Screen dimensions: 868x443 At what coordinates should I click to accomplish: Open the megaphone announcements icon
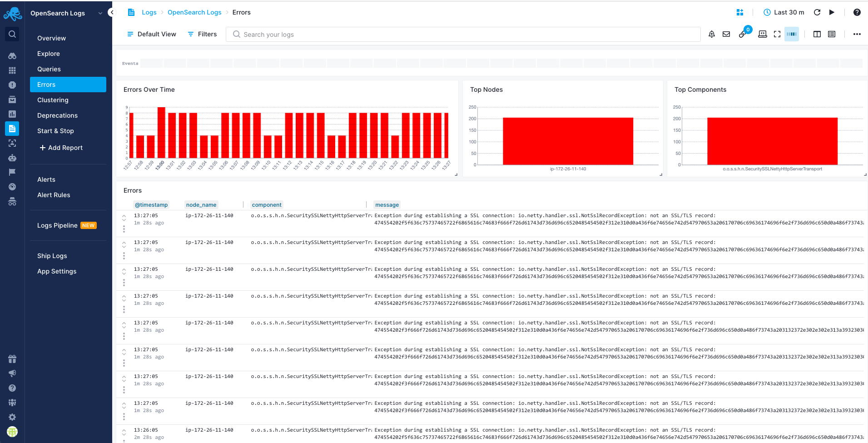(12, 373)
